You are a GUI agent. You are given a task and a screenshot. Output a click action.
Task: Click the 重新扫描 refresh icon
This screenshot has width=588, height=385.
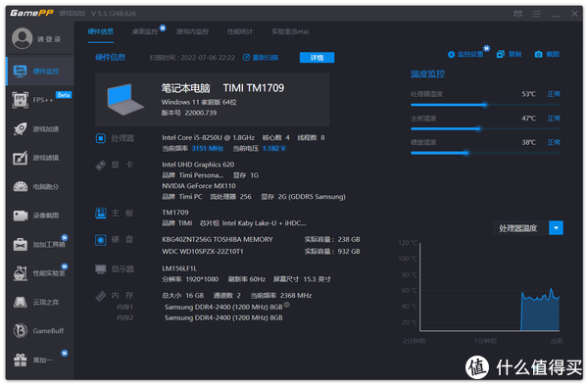246,58
